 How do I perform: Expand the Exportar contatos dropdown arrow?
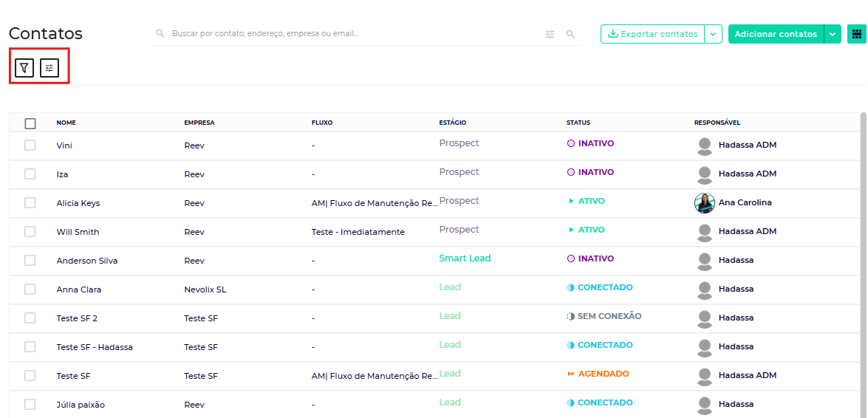click(713, 34)
